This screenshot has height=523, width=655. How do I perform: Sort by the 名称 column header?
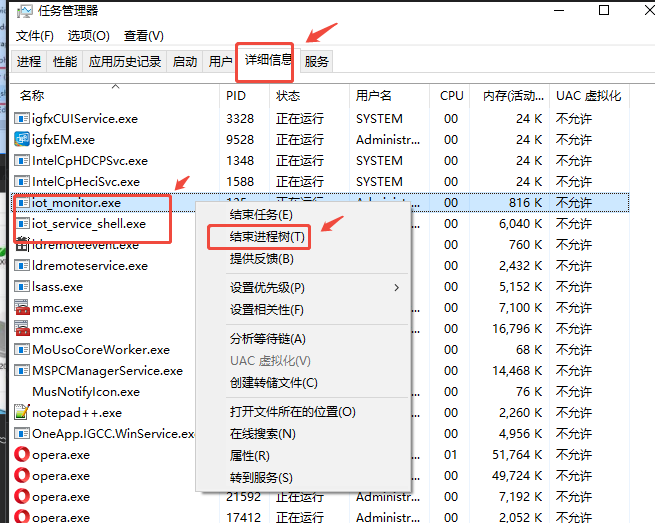click(114, 96)
